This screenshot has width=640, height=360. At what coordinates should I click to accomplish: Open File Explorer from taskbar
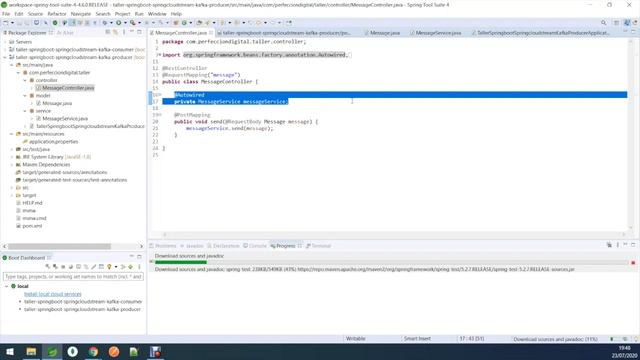[31, 351]
